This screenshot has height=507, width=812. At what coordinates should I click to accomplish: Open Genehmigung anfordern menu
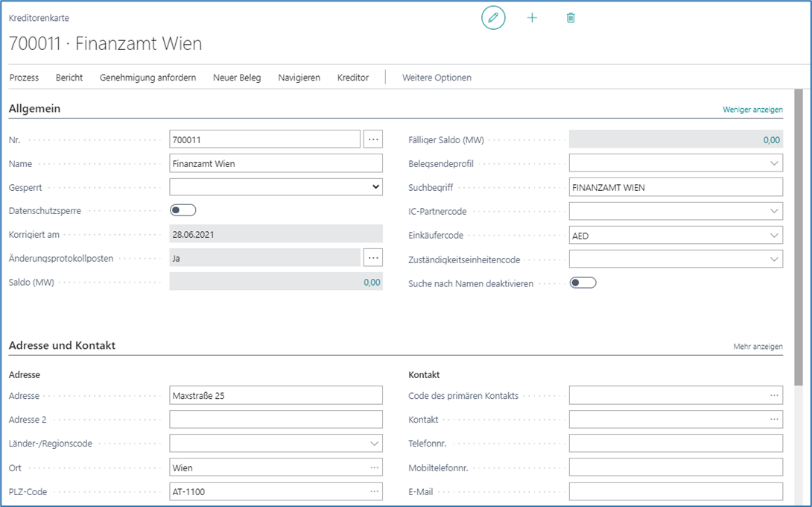148,78
